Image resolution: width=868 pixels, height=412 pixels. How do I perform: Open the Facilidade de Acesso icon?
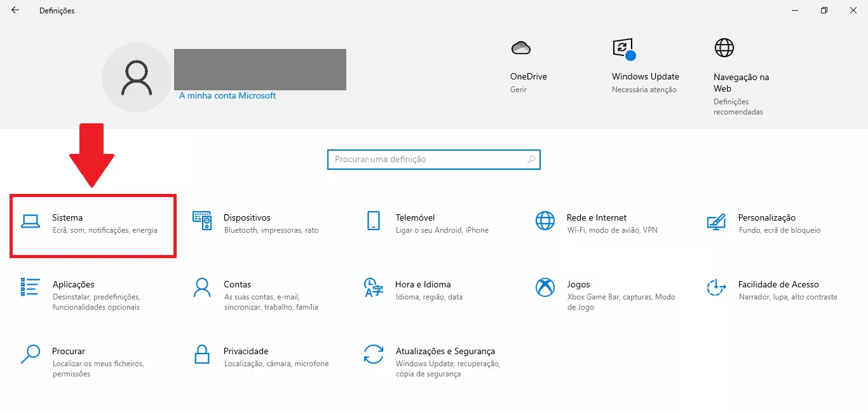[x=716, y=287]
